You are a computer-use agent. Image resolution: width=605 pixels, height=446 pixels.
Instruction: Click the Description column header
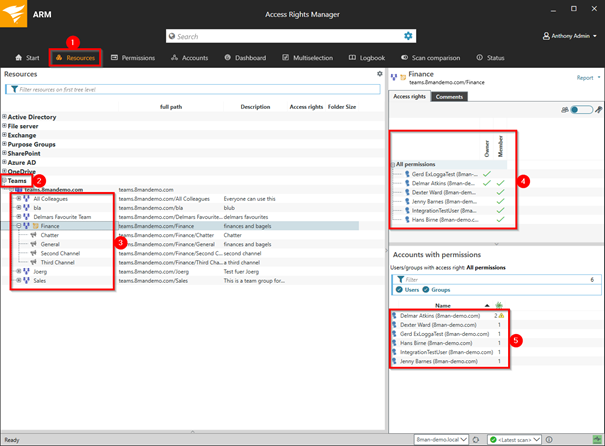pyautogui.click(x=255, y=107)
